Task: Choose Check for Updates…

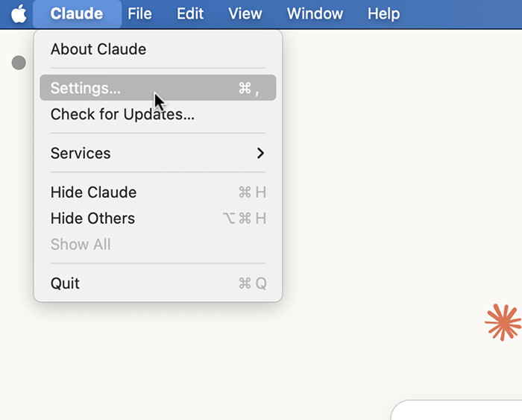Action: point(158,114)
